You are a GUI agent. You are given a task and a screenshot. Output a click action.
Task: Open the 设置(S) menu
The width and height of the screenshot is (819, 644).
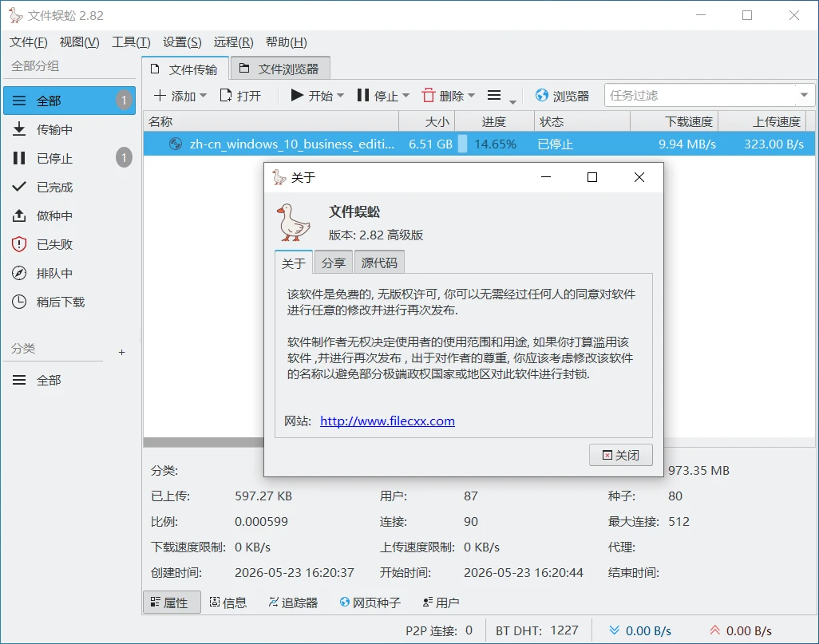[182, 42]
